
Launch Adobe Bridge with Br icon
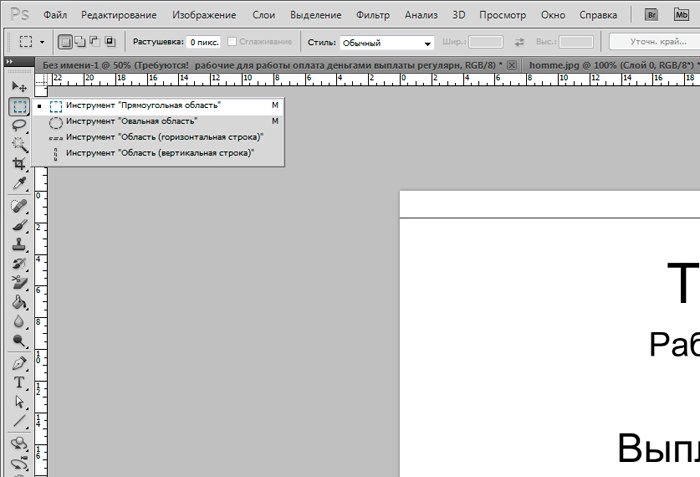click(652, 15)
